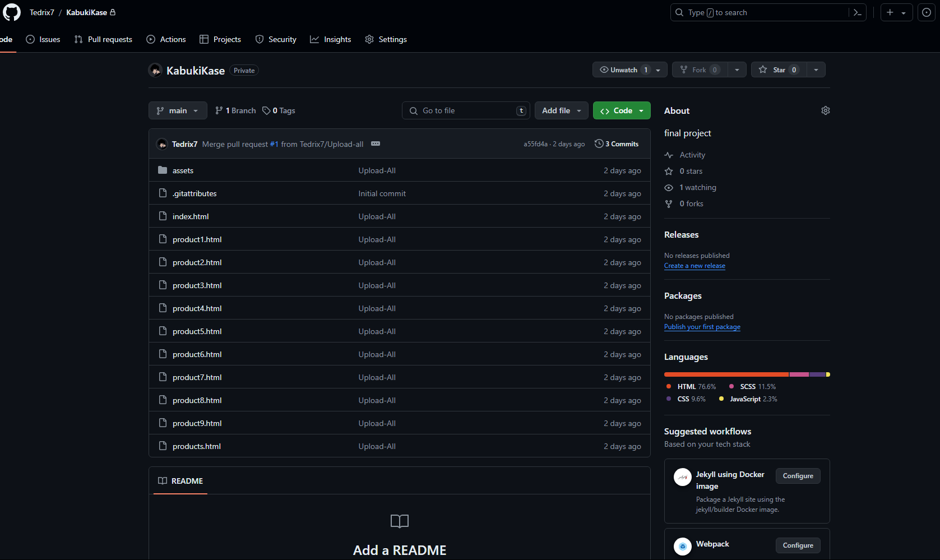Open repository About settings gear
The height and width of the screenshot is (560, 940).
coord(825,110)
